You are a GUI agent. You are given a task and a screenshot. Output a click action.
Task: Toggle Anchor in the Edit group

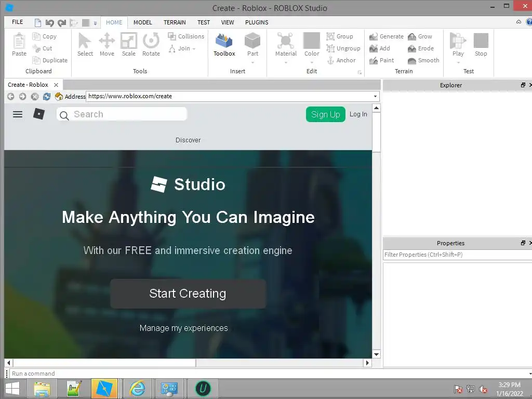click(342, 60)
